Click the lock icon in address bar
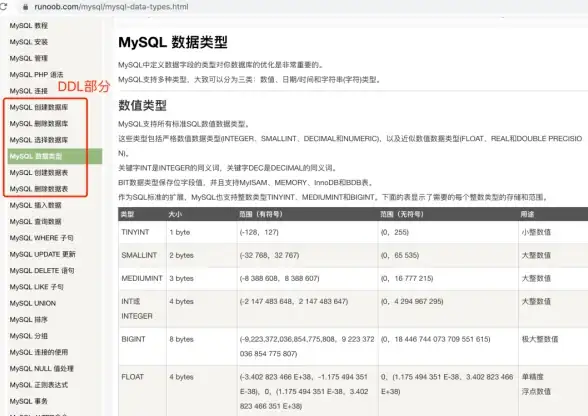Viewport: 588px width, 416px height. pyautogui.click(x=26, y=7)
